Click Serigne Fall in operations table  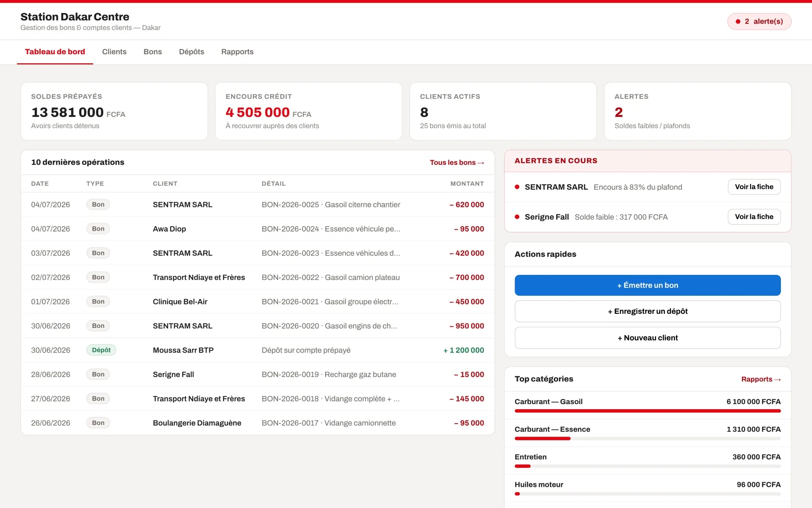173,374
